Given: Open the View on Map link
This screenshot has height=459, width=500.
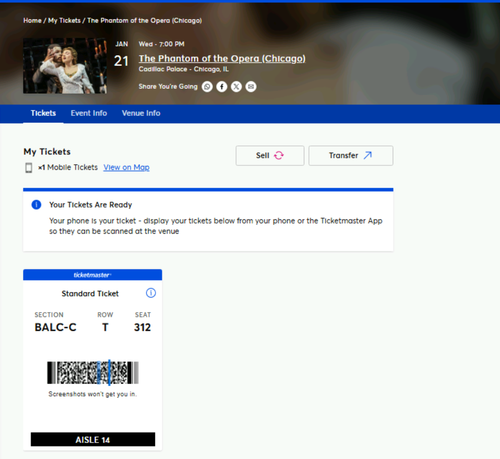Looking at the screenshot, I should [126, 167].
